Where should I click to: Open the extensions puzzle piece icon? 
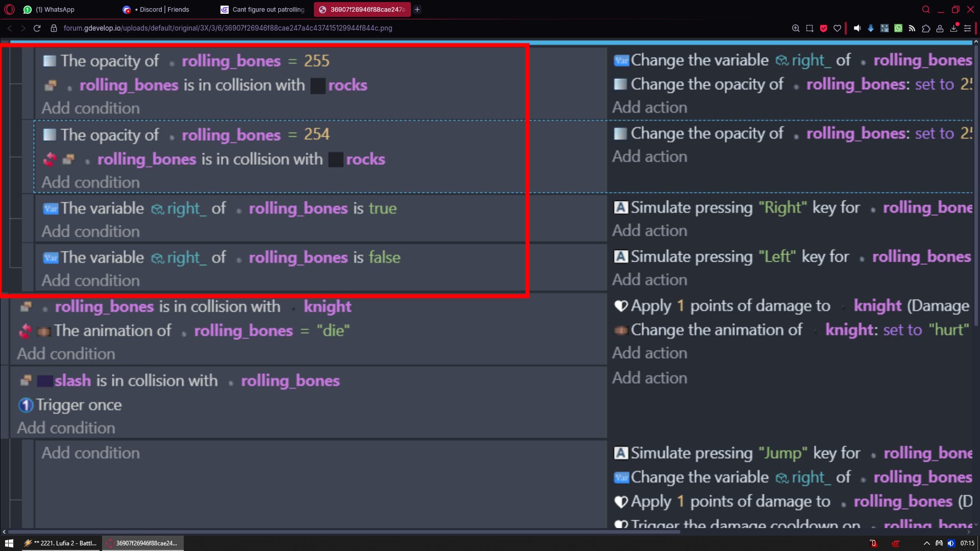coord(926,28)
